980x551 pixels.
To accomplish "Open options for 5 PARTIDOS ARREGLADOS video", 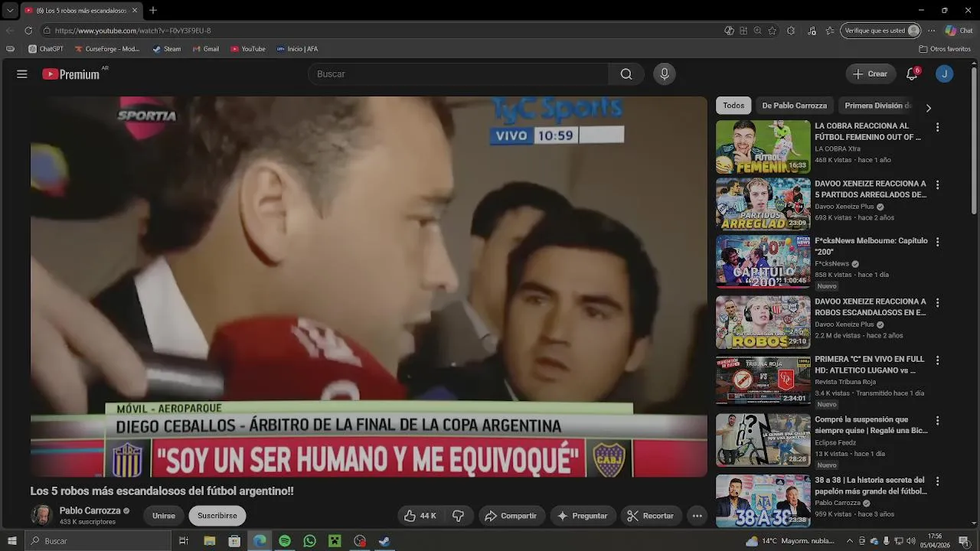I will [x=937, y=185].
